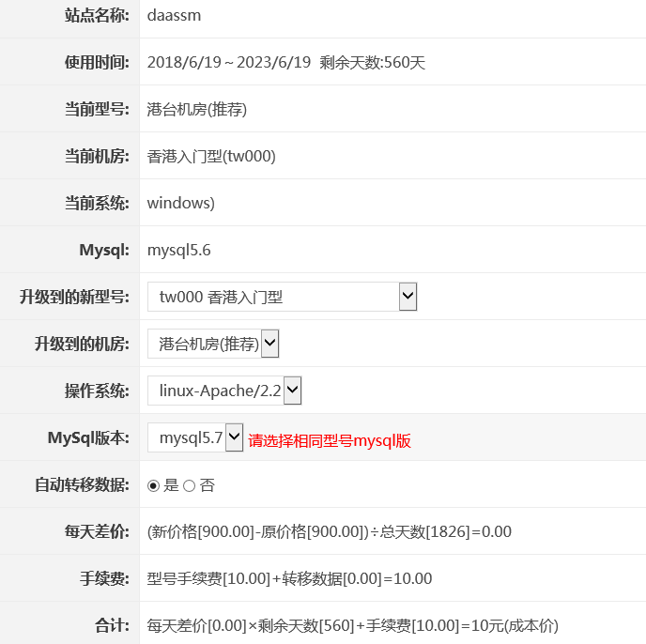Screen dimensions: 646x644
Task: Expand the 升级到的机房 dropdown
Action: tap(213, 344)
